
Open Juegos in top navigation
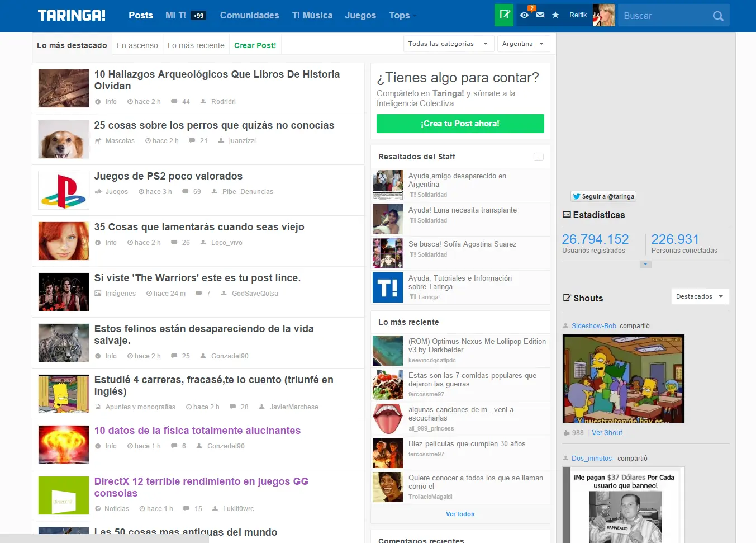coord(360,15)
